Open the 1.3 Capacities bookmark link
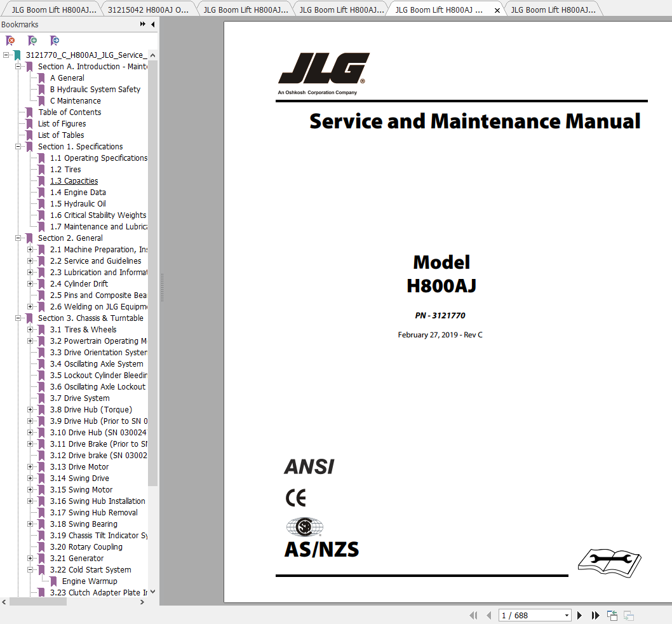The width and height of the screenshot is (672, 624). [x=74, y=181]
